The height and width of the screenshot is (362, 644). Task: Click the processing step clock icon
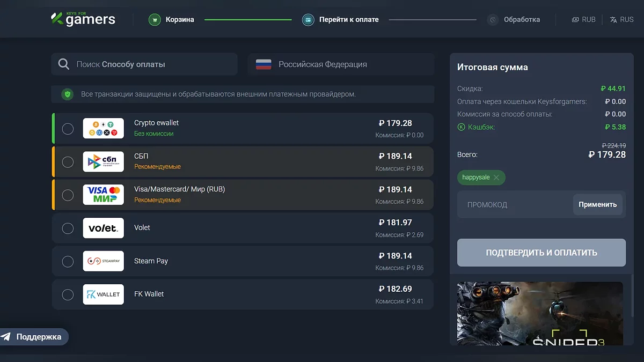click(x=493, y=20)
